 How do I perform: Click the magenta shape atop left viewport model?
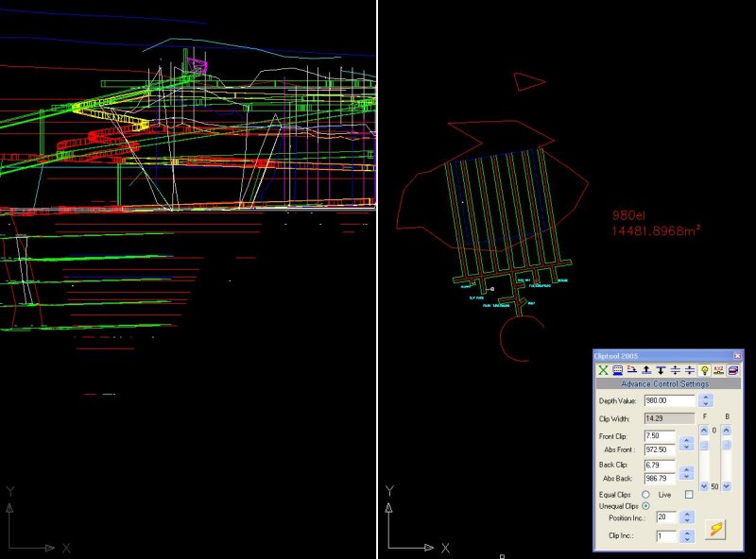point(198,66)
